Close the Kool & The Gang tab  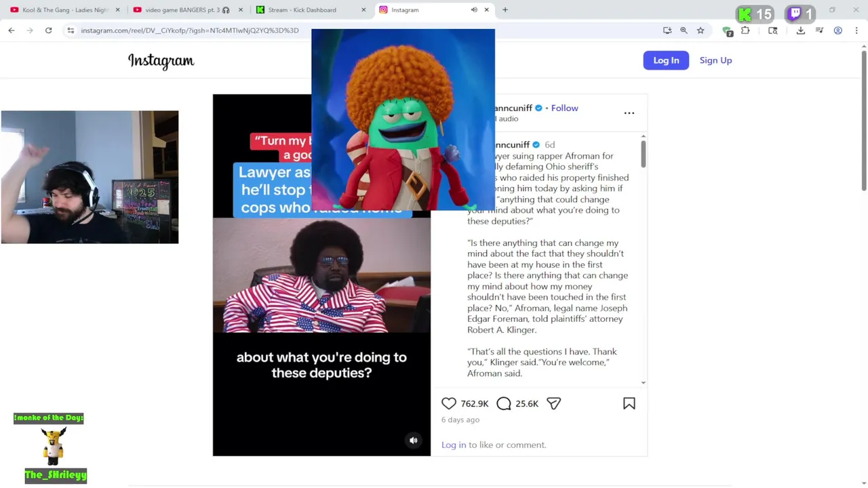tap(117, 9)
